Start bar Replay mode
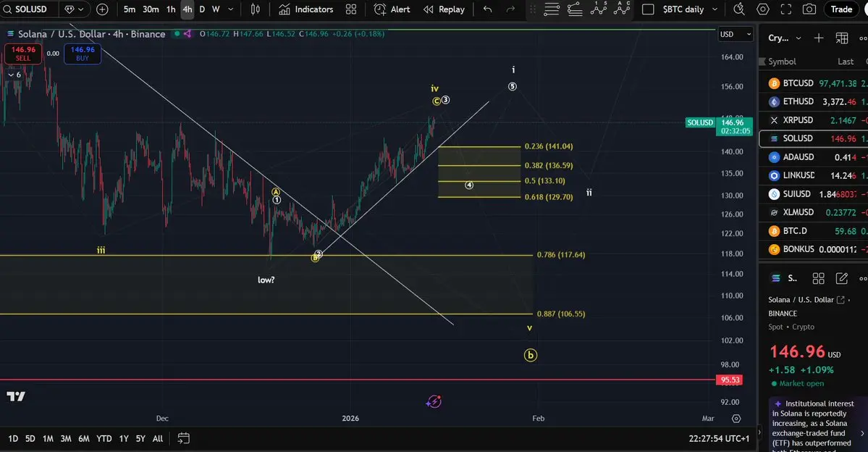Image resolution: width=868 pixels, height=452 pixels. [x=444, y=9]
